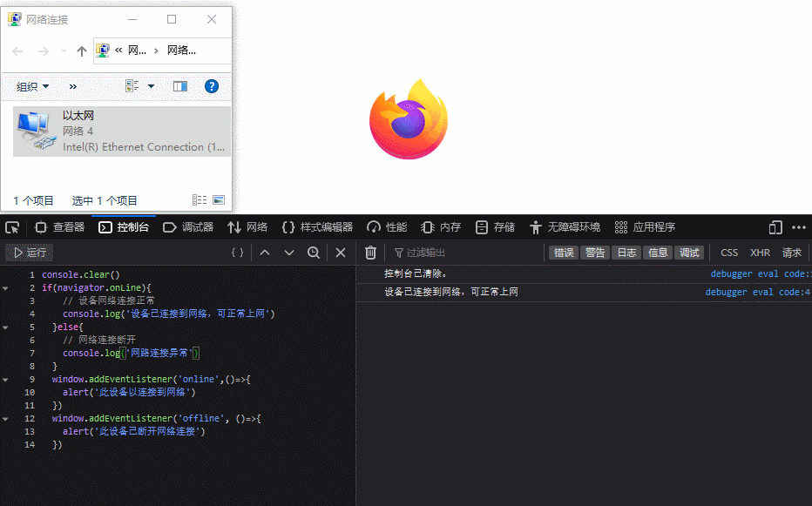This screenshot has height=506, width=812.
Task: Open the 应用程序 application tab
Action: pos(646,227)
